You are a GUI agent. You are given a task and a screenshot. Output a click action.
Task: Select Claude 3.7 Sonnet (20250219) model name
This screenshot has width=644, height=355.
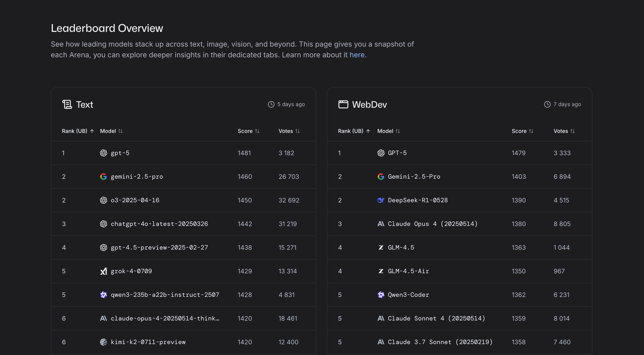(440, 342)
